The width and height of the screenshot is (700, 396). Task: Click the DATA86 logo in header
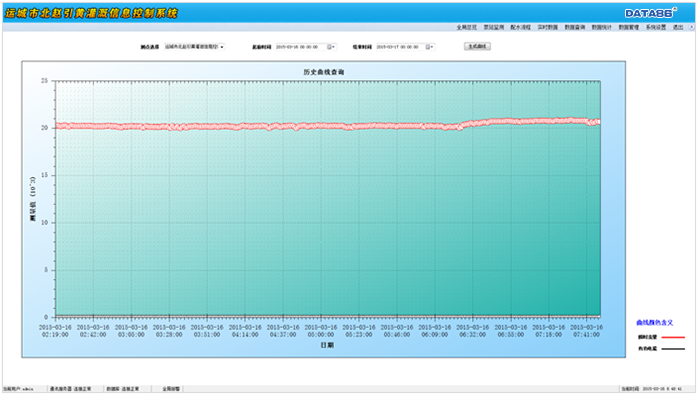point(650,13)
